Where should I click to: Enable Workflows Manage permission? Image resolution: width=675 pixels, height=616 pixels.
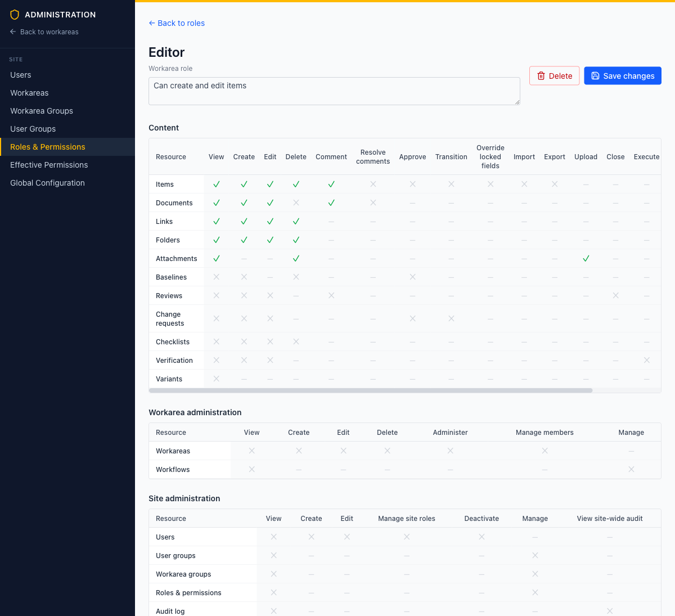[x=632, y=469]
